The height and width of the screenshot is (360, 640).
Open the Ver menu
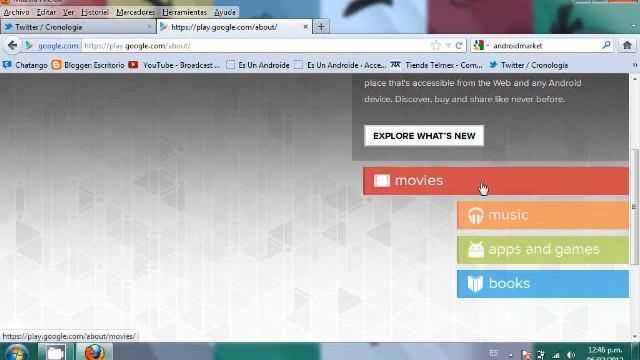(68, 12)
